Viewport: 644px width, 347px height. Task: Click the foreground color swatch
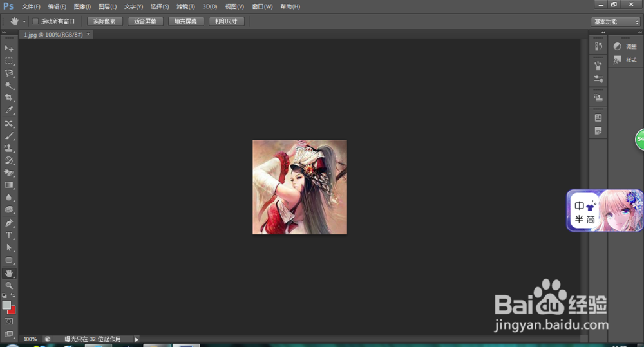[6, 305]
